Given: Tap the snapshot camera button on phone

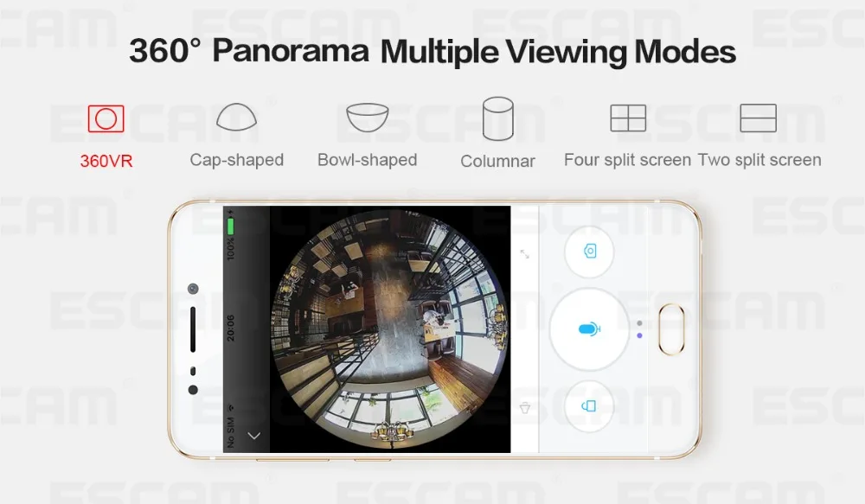Looking at the screenshot, I should (589, 252).
